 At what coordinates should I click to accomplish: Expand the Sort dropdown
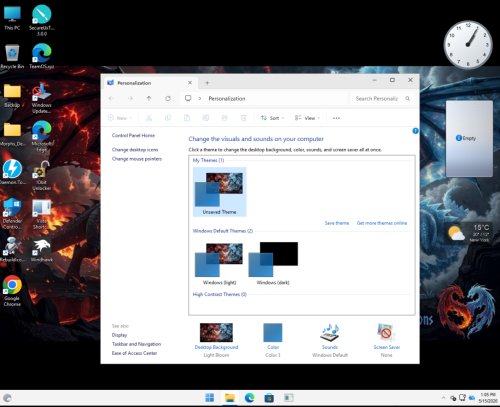pyautogui.click(x=272, y=118)
